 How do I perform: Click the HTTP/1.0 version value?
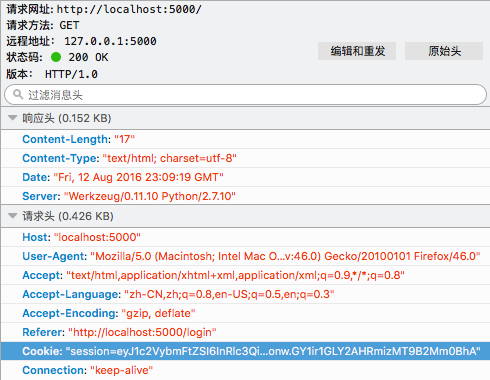[71, 74]
